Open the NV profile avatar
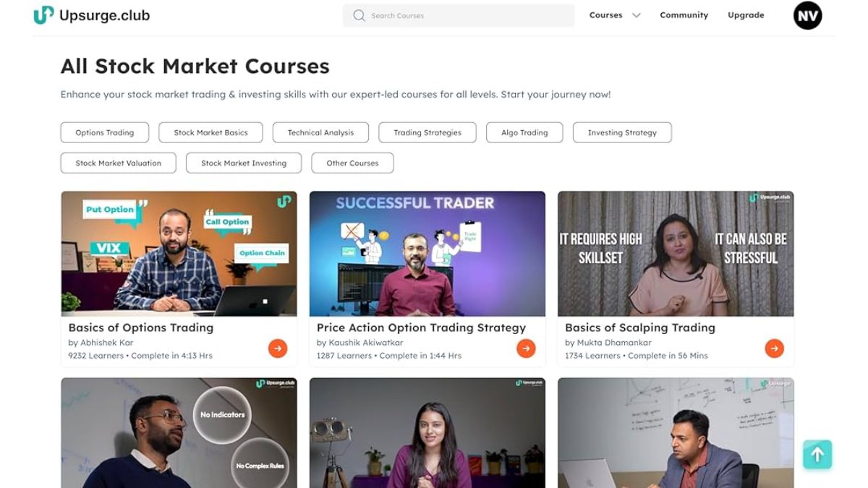The height and width of the screenshot is (488, 868). (807, 15)
